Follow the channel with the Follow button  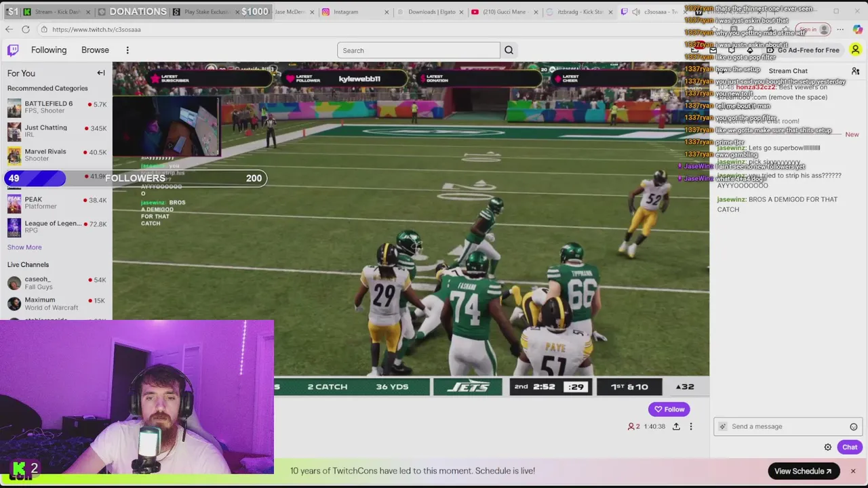pos(669,409)
